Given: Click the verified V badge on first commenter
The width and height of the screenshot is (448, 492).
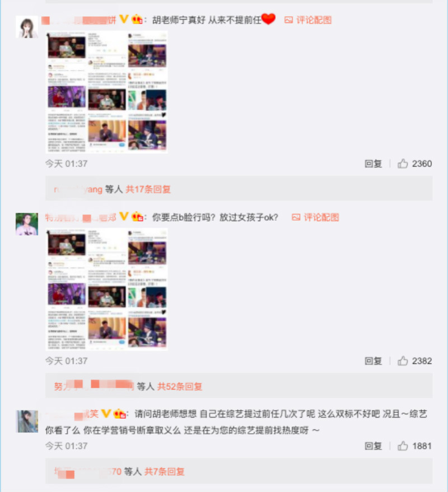Looking at the screenshot, I should pos(124,20).
